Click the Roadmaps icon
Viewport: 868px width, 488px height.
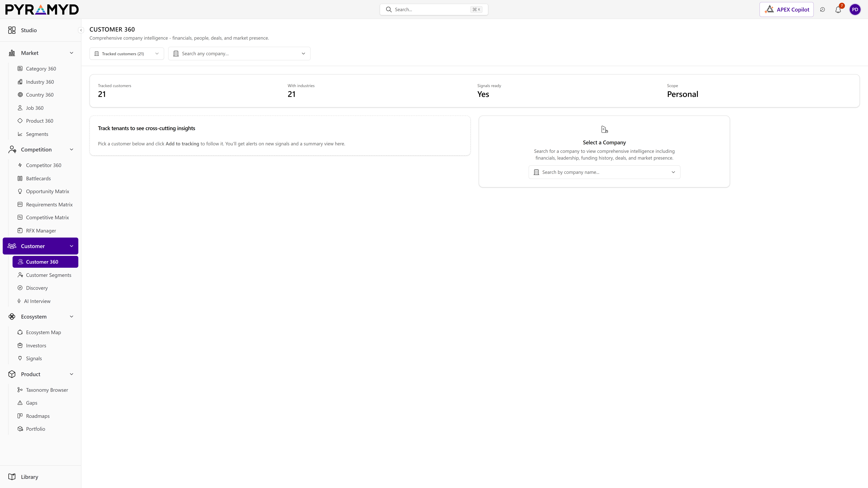pos(20,416)
